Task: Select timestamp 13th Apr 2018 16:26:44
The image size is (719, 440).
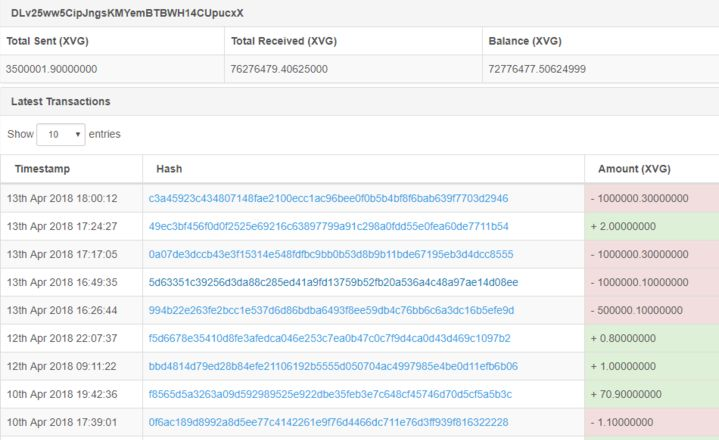Action: (x=62, y=310)
